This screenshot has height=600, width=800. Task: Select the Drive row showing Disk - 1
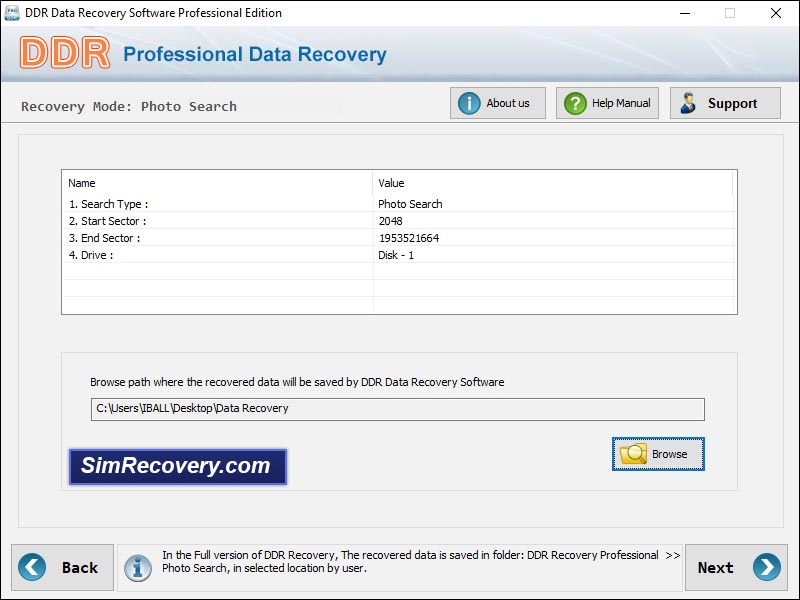click(399, 255)
